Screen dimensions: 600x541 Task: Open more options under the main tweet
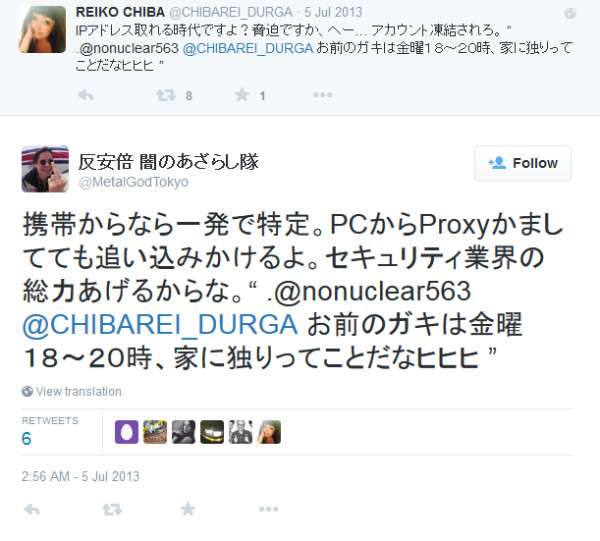[269, 509]
